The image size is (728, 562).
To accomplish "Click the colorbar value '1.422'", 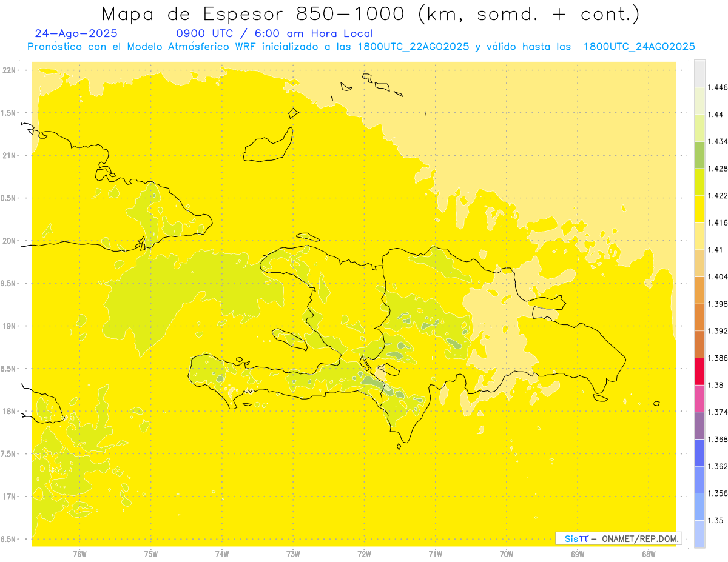I will click(x=719, y=195).
